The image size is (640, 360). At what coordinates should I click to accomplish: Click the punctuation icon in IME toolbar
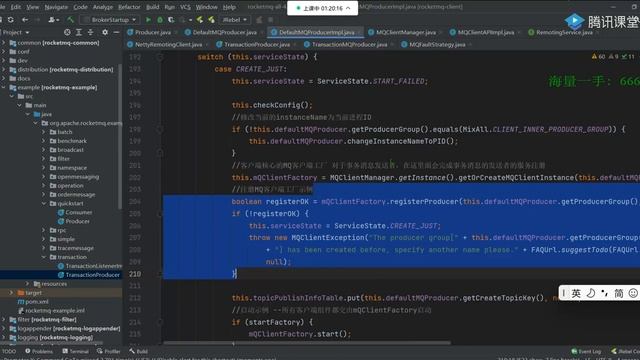click(604, 293)
